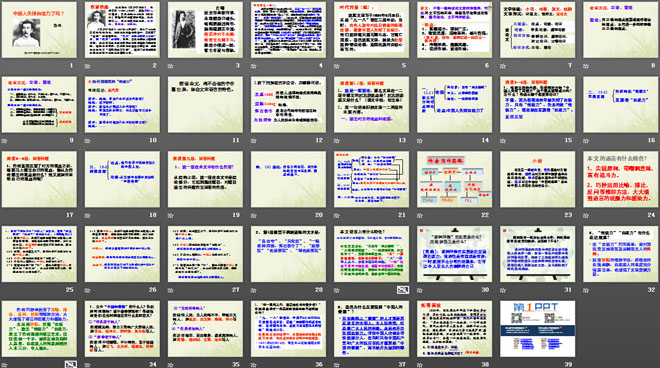Select slide 14 bracket structure thumbnail
Screen dimensions: 660x368
pos(455,104)
